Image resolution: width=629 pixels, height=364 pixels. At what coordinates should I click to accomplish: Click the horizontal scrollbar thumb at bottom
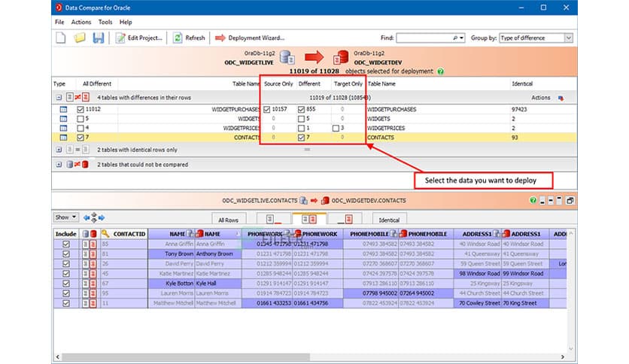tap(186, 356)
